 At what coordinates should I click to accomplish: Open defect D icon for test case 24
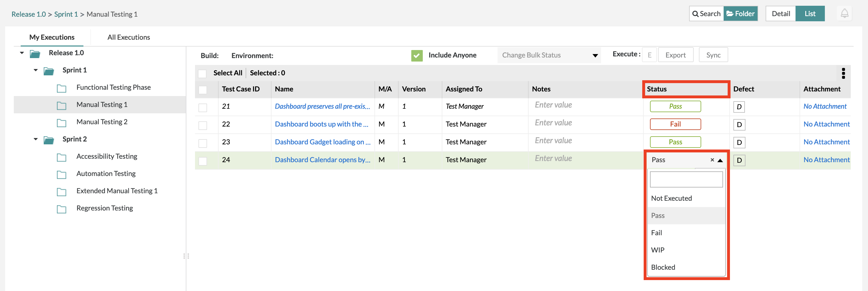(x=739, y=160)
